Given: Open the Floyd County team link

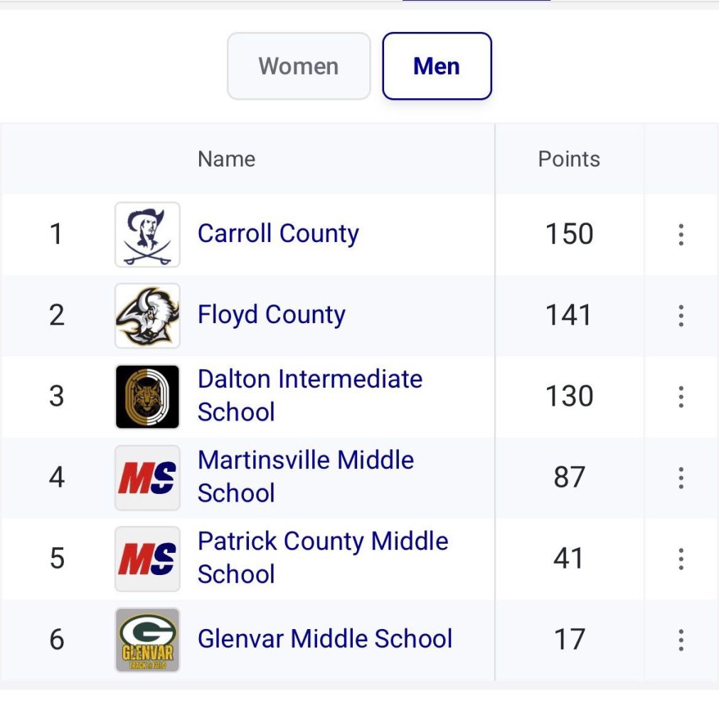Looking at the screenshot, I should tap(271, 315).
